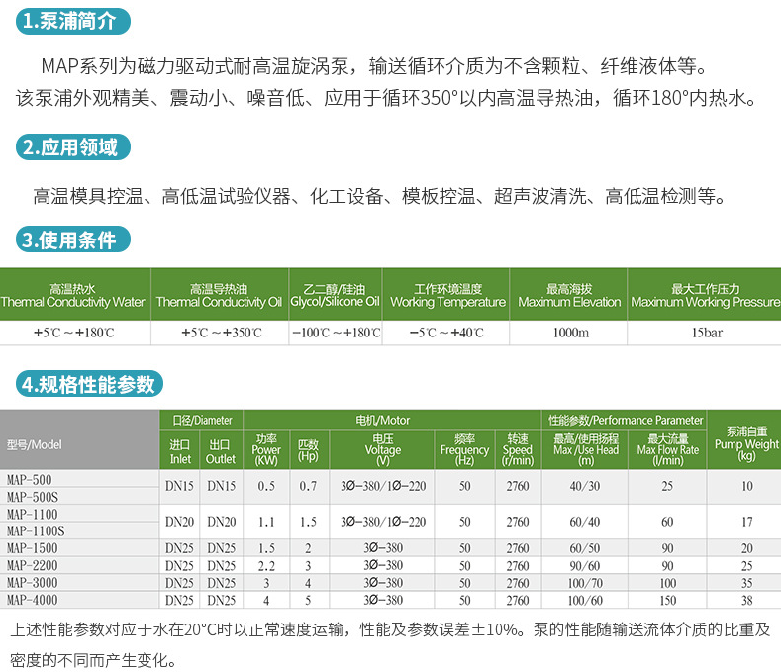The height and width of the screenshot is (672, 784).
Task: Select the Speed (r/min) column header
Action: click(x=518, y=450)
